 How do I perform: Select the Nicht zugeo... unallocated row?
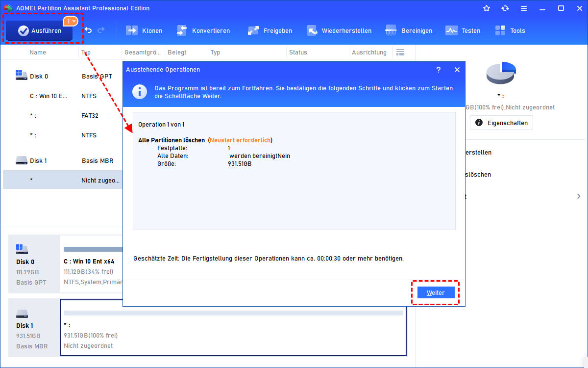point(63,180)
